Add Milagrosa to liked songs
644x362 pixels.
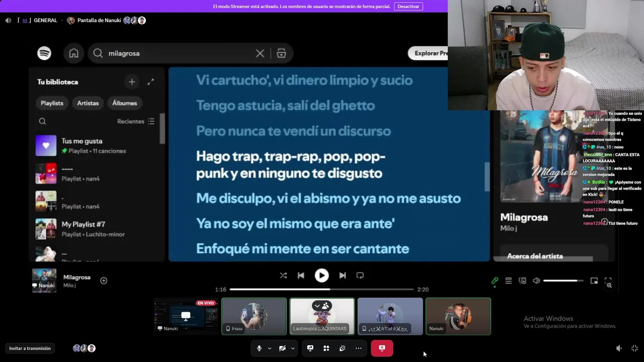click(x=104, y=281)
